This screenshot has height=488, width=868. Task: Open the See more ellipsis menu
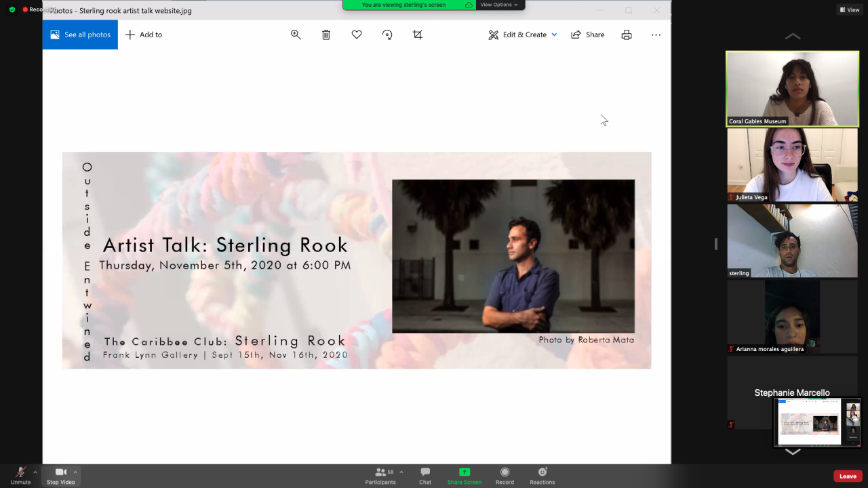(x=656, y=35)
